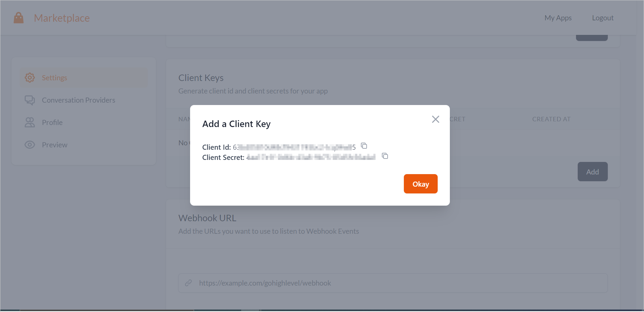
Task: Open the Preview text label in sidebar
Action: coord(55,145)
